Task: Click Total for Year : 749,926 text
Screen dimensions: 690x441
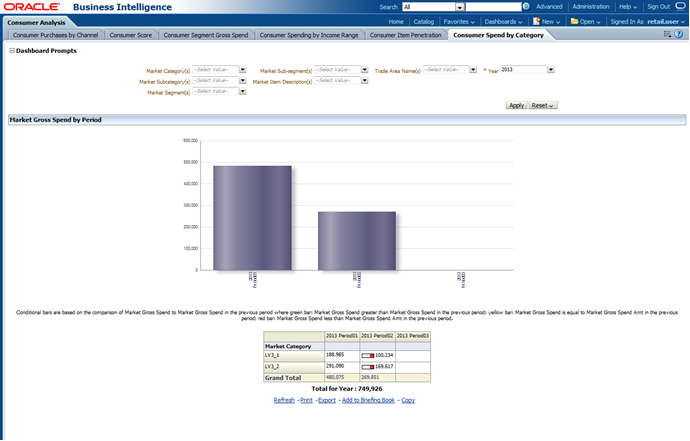Action: 347,389
